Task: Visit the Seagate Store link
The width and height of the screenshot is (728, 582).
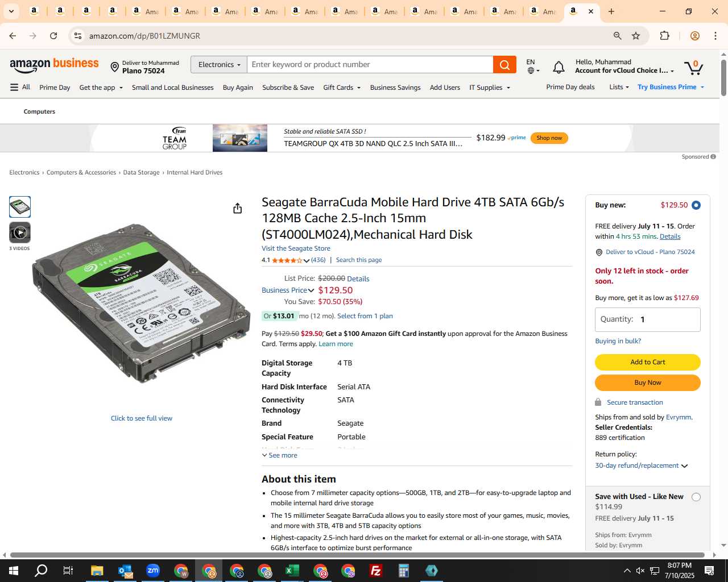Action: [x=296, y=248]
